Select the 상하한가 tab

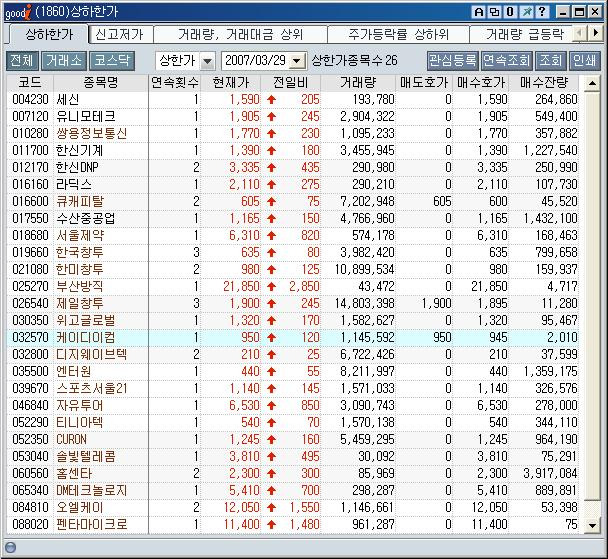tap(49, 35)
